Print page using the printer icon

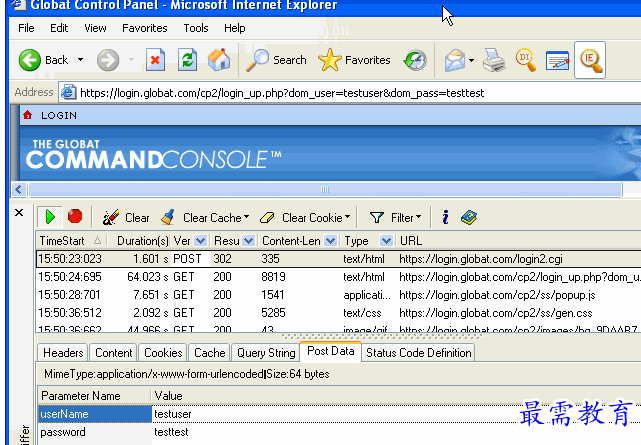[x=494, y=60]
